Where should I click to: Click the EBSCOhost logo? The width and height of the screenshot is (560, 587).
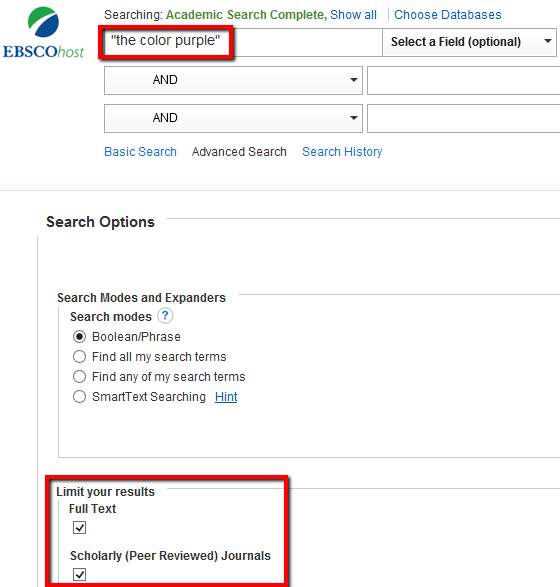43,33
